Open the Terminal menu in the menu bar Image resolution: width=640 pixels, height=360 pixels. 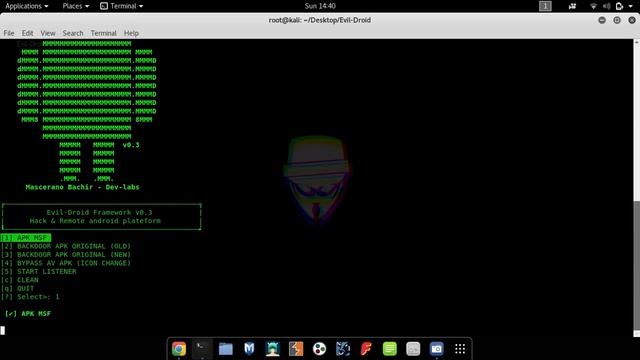pos(103,33)
